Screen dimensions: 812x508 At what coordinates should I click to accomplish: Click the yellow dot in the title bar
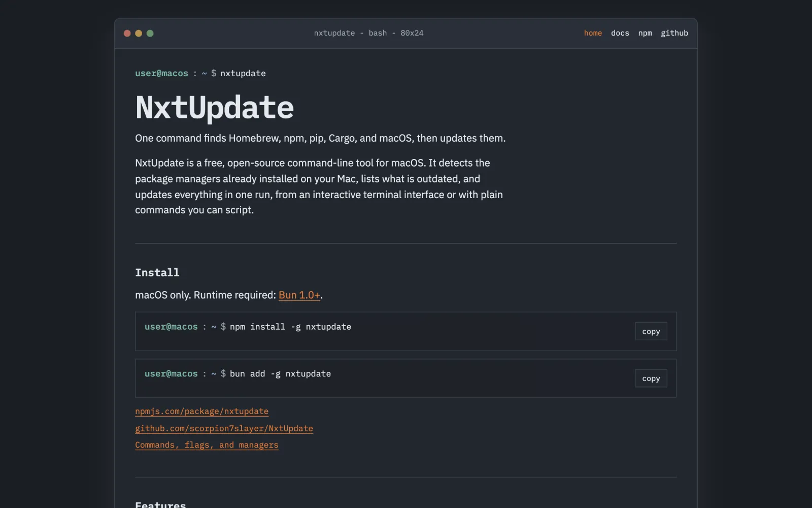point(139,33)
